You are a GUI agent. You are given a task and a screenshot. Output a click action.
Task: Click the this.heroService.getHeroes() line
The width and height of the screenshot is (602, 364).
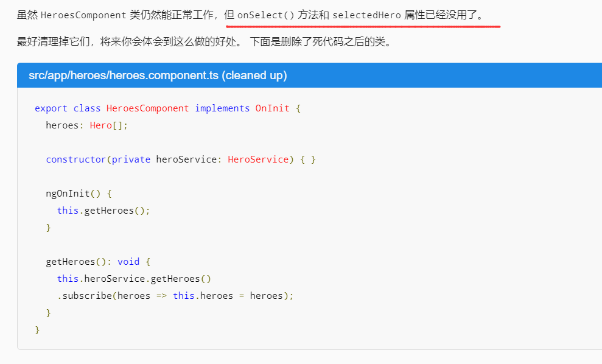tap(134, 279)
